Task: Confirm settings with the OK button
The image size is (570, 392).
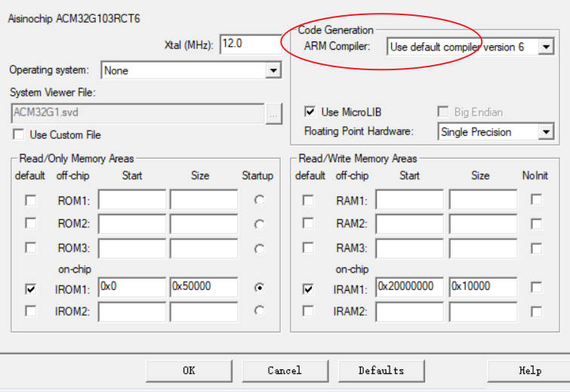Action: click(189, 371)
